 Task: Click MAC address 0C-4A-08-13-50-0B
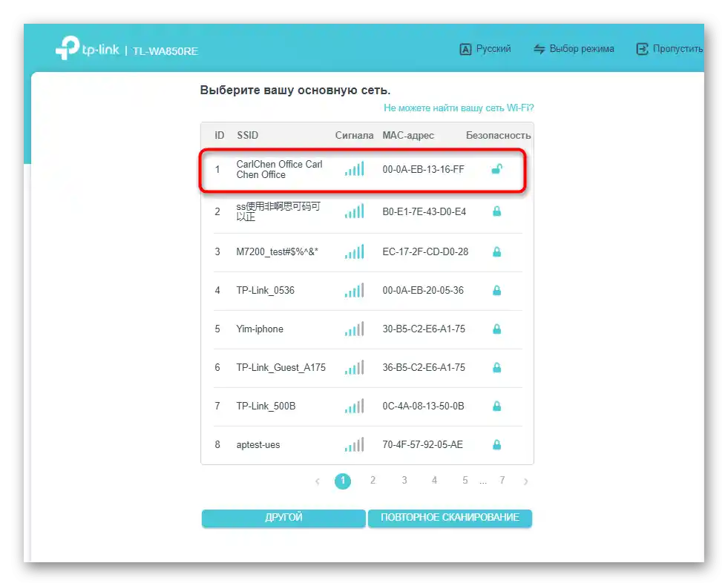pyautogui.click(x=423, y=406)
